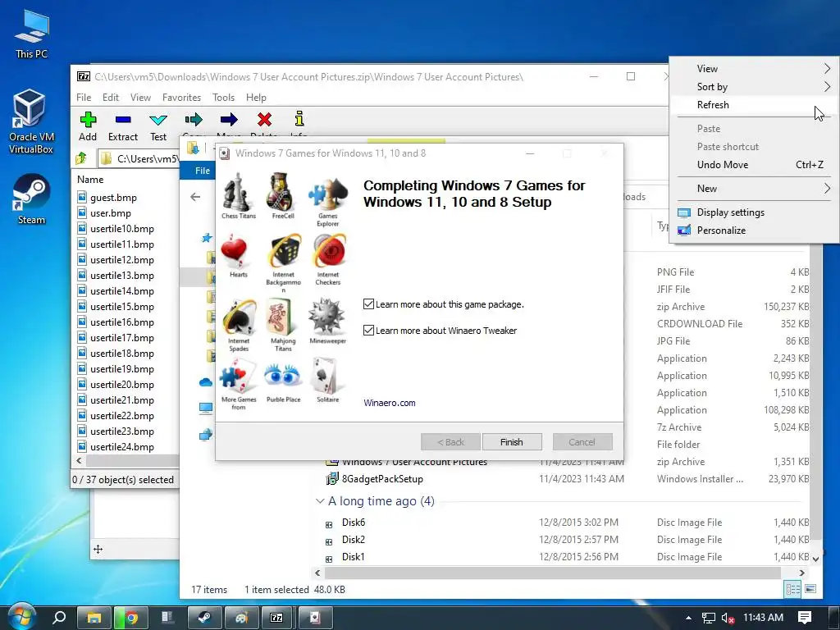This screenshot has width=840, height=630.
Task: Click the games installer taskbar button
Action: (x=314, y=619)
